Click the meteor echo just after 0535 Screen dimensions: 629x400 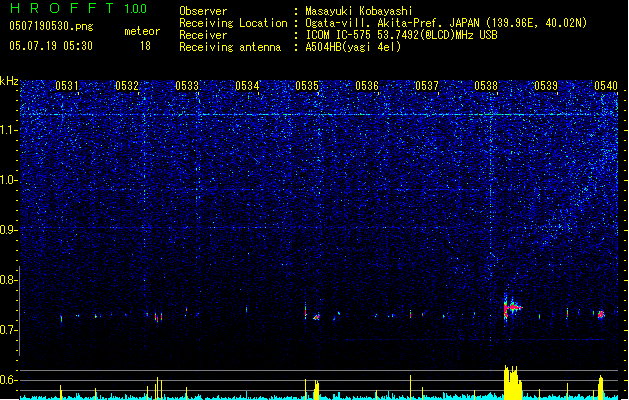click(317, 317)
